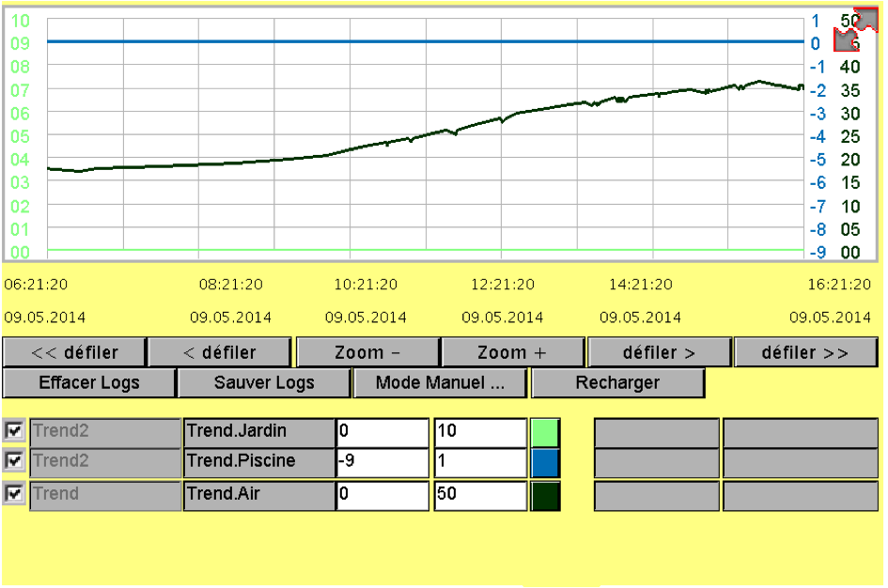Select the Trend.Piscine minimum field showing -9
Viewport: 888px width, 588px height.
(382, 462)
